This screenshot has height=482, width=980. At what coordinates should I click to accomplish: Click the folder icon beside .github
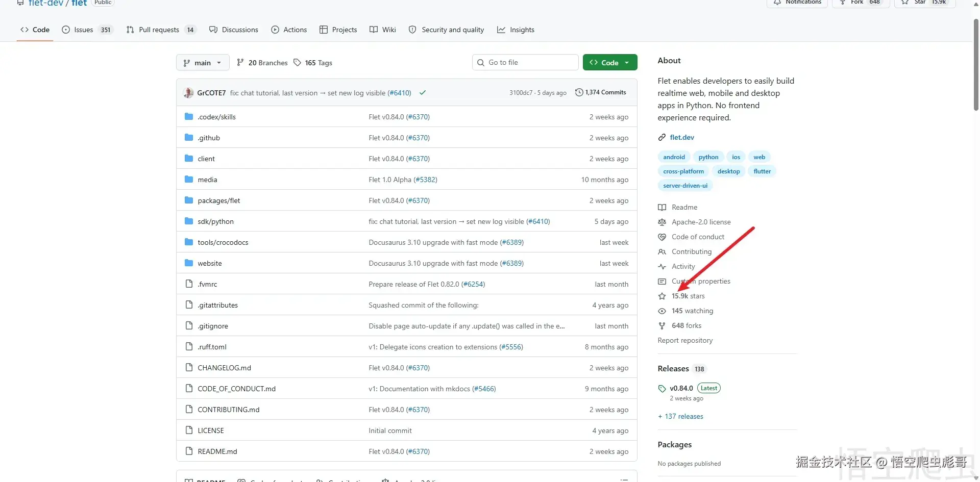point(189,137)
